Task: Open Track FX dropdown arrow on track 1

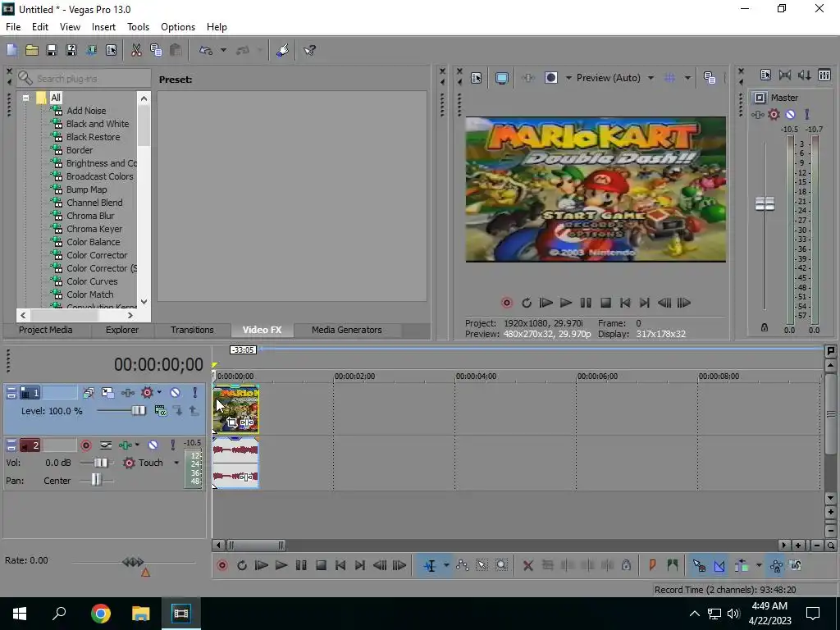Action: click(x=159, y=393)
